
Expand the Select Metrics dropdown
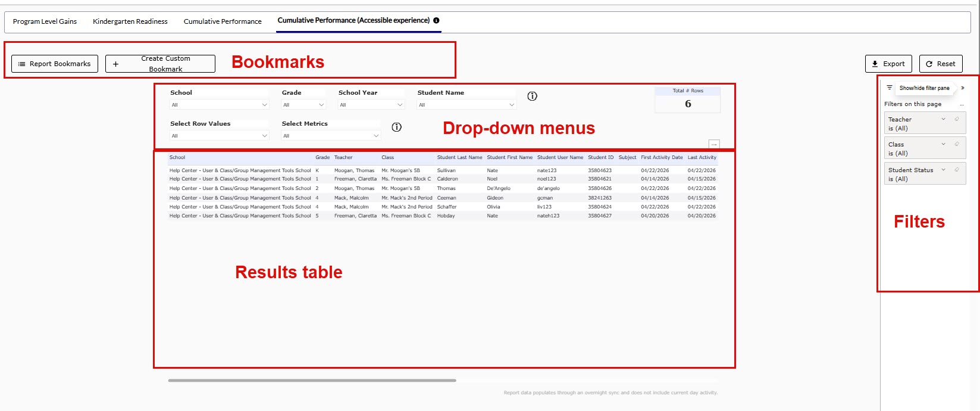[330, 136]
